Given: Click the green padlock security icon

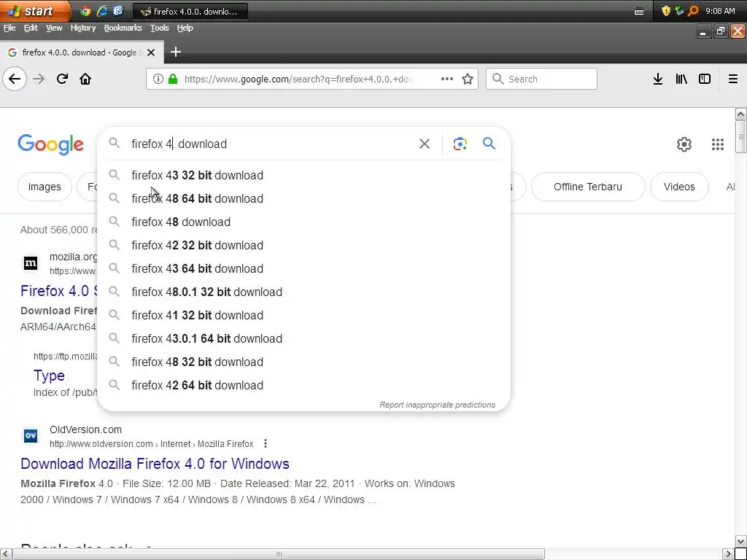Looking at the screenshot, I should tap(173, 79).
